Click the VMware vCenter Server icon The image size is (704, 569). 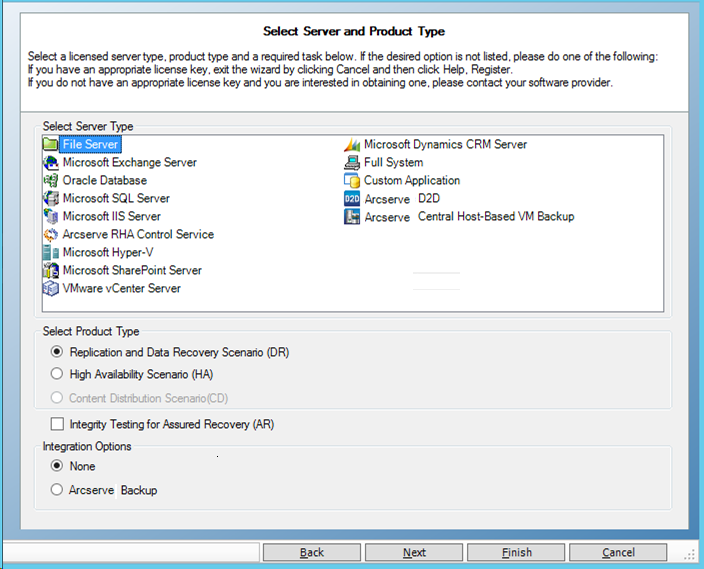coord(51,288)
